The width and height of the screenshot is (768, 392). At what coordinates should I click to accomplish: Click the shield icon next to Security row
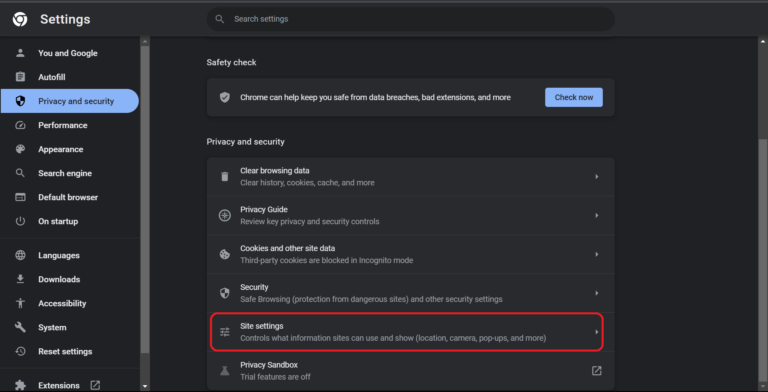pos(224,293)
